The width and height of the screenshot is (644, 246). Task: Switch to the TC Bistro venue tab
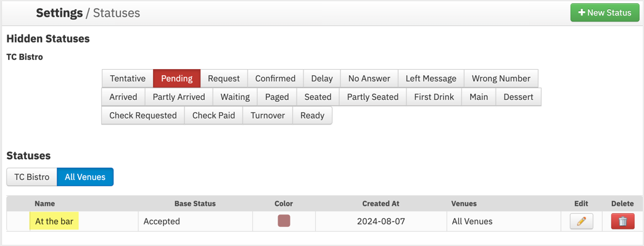31,177
